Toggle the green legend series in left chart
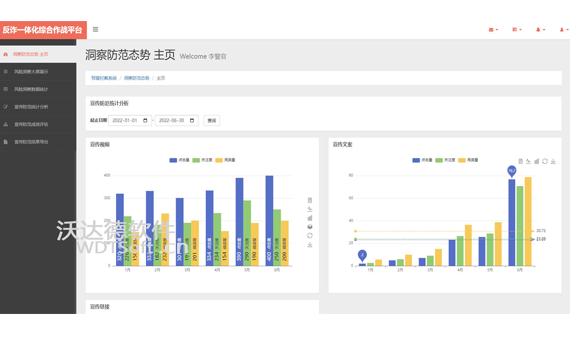Screen dimensions: 570x360 click(202, 160)
